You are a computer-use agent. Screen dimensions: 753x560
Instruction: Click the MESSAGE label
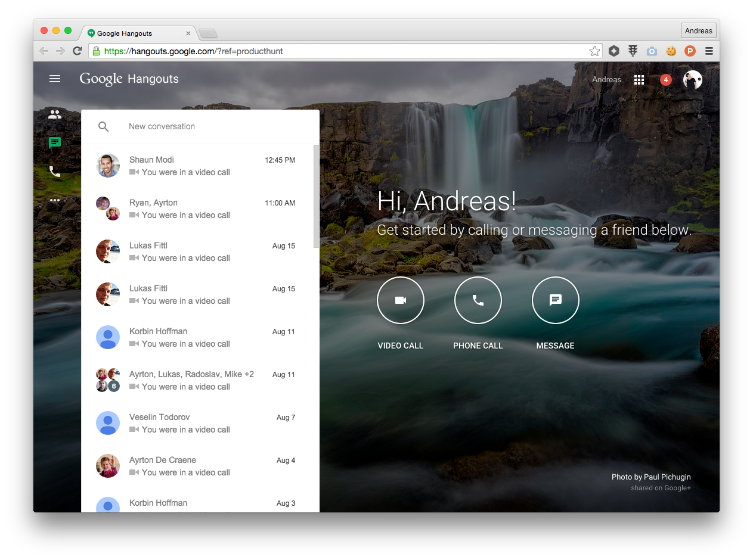(x=556, y=346)
